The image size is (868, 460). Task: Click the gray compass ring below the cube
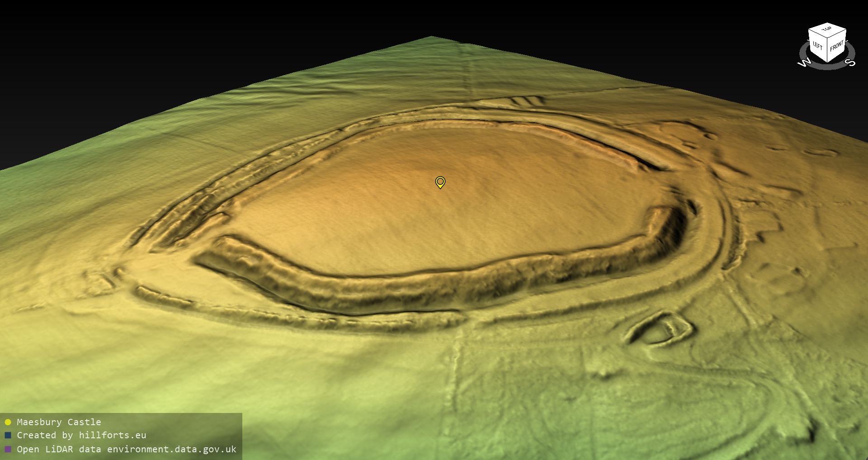tap(827, 66)
